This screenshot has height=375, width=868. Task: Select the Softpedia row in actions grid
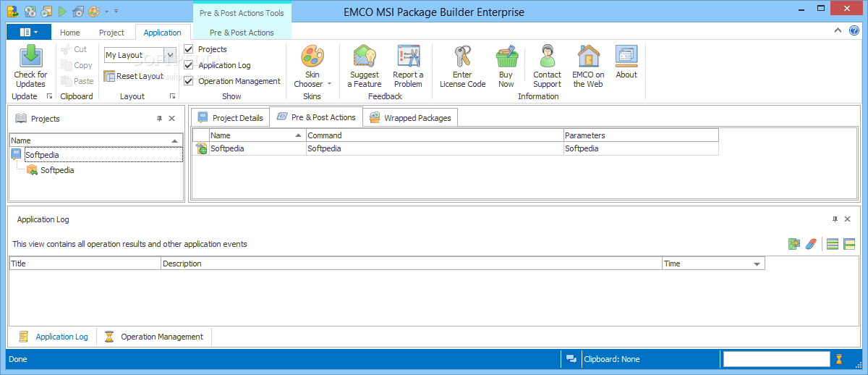[x=456, y=148]
